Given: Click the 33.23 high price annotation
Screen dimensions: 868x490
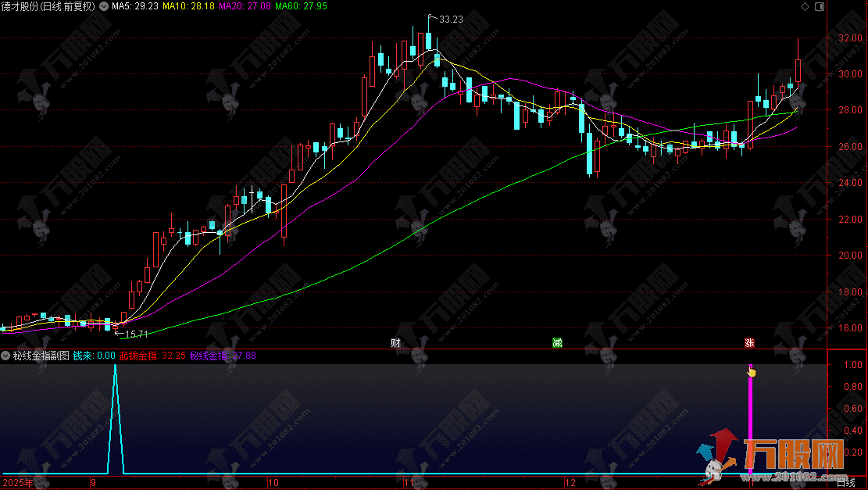Looking at the screenshot, I should (x=450, y=19).
